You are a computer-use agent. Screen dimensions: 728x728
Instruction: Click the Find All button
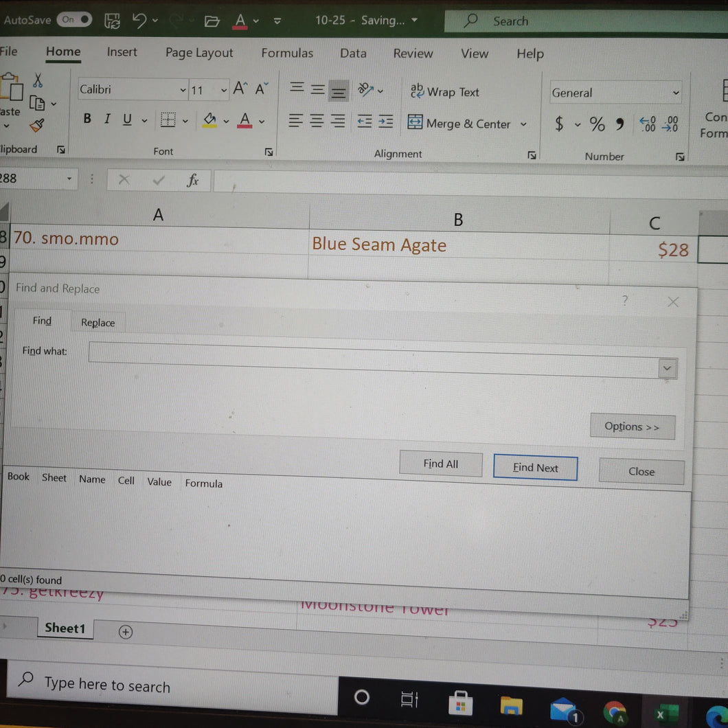(440, 464)
